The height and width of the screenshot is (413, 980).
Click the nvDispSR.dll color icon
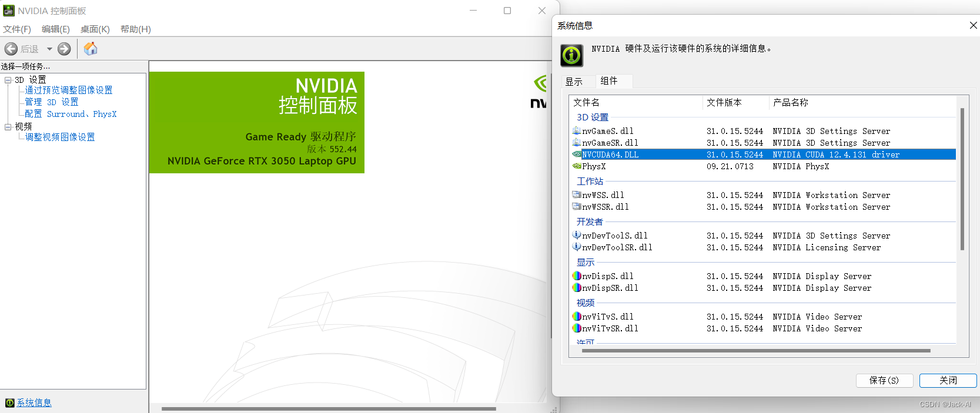click(x=577, y=287)
